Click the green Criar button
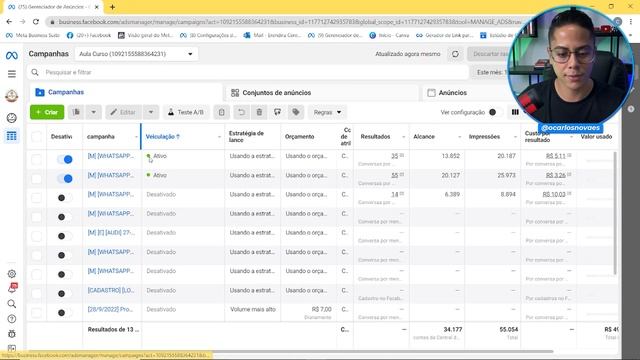Screen dimensions: 640x360 point(47,112)
